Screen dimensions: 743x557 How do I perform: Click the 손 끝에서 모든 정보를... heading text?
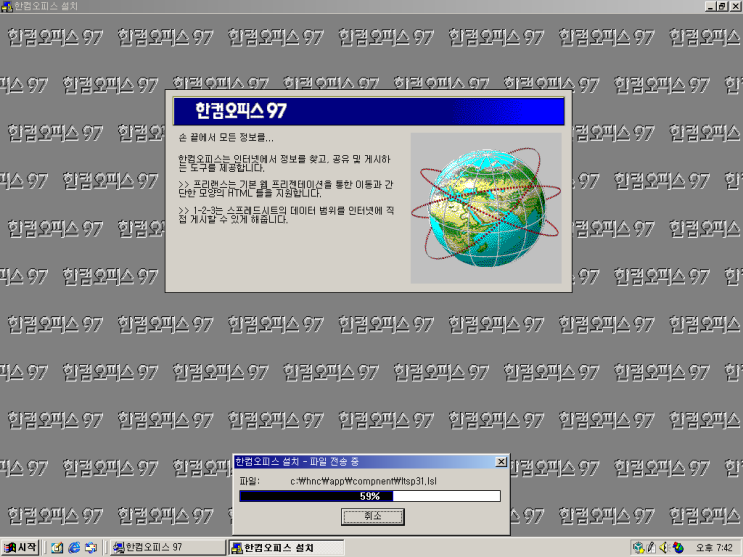click(226, 138)
